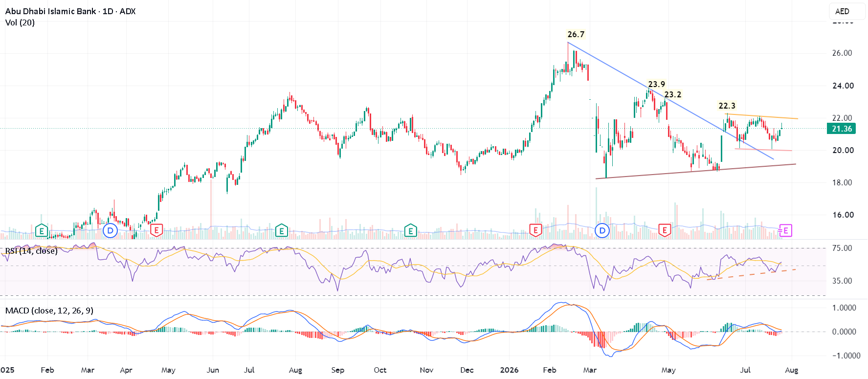Click the Nov label on time axis
This screenshot has height=379, width=868.
point(426,370)
